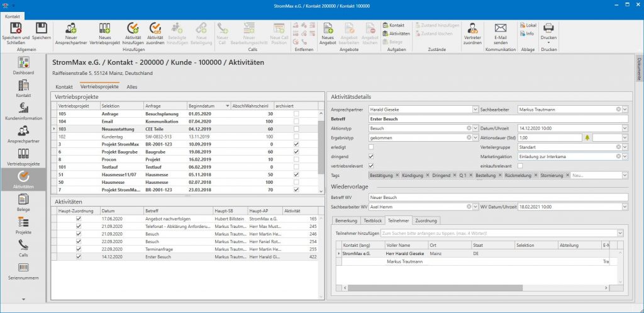
Task: Enable the einkaufsrelevant checkbox
Action: [x=520, y=166]
